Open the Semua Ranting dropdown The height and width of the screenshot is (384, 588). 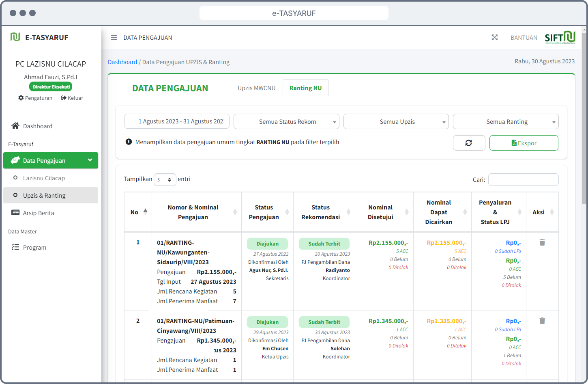coord(505,121)
